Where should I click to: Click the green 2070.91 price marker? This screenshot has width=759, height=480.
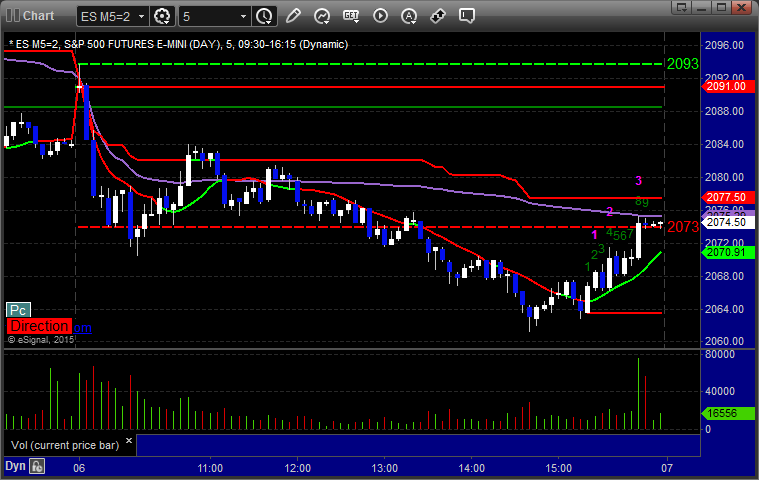[x=727, y=252]
